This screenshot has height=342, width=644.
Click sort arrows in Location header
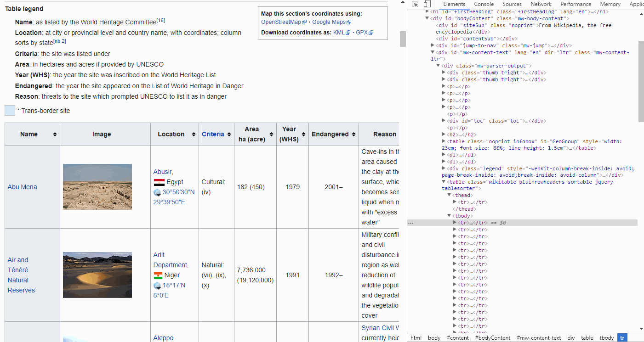tap(194, 135)
